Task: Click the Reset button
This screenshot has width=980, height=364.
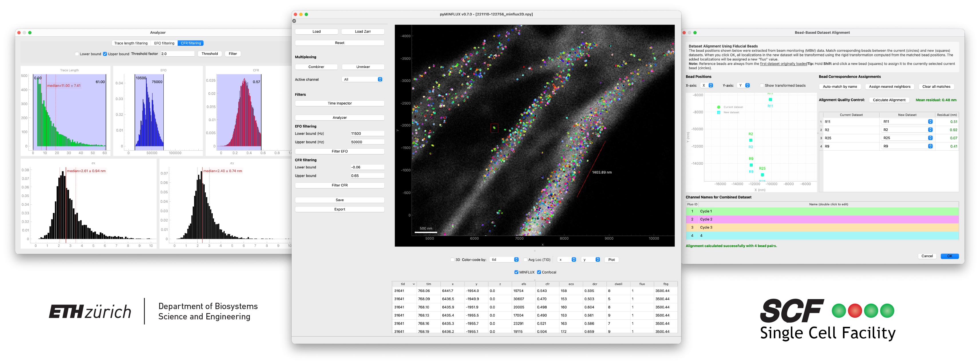Action: (340, 43)
